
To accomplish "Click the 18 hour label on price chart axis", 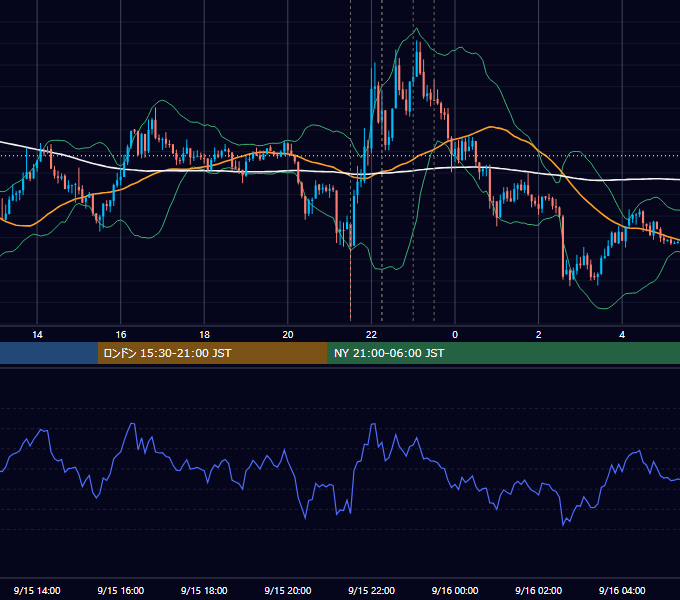I will (204, 335).
